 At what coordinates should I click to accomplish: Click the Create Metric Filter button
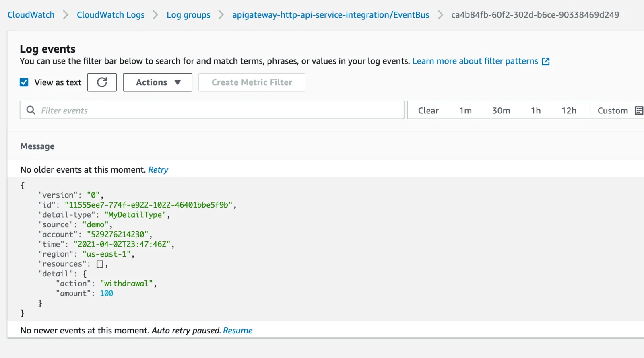coord(252,82)
